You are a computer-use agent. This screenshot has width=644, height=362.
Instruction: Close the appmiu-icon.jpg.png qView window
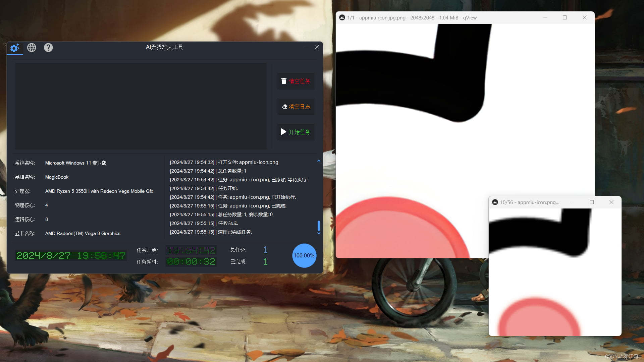tap(585, 17)
